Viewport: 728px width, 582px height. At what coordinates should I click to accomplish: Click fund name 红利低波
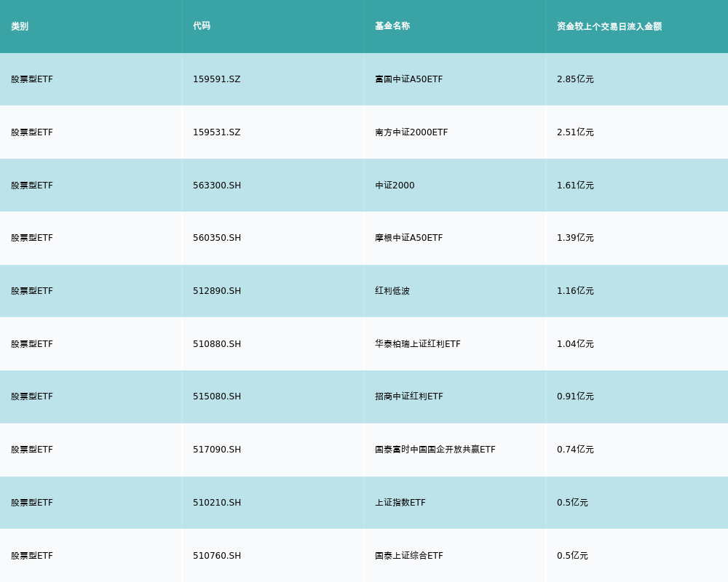coord(392,291)
